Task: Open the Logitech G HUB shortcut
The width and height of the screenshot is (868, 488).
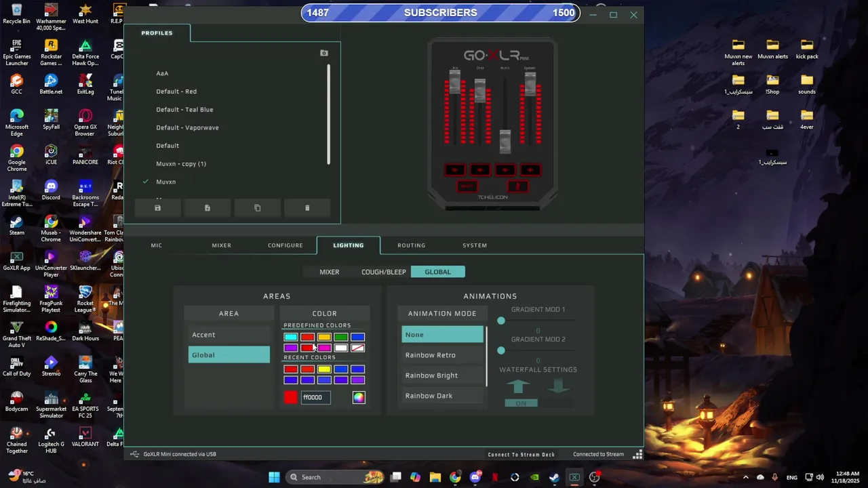Action: coord(51,439)
